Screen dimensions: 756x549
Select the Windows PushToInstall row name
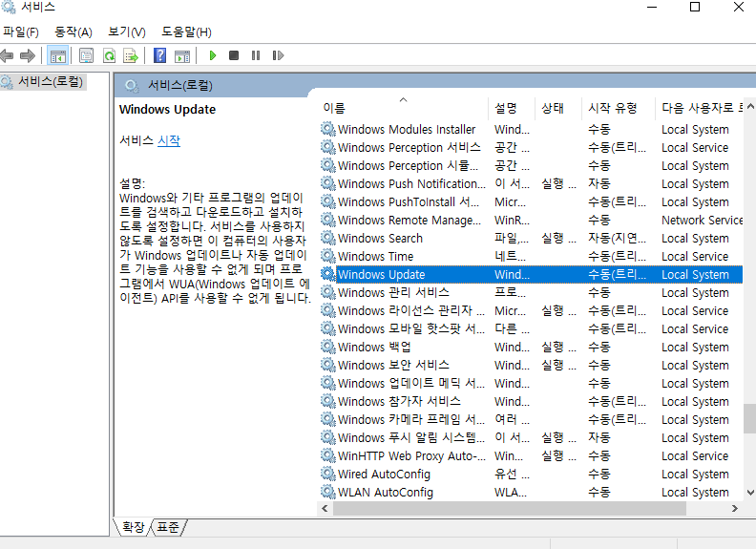pyautogui.click(x=409, y=202)
